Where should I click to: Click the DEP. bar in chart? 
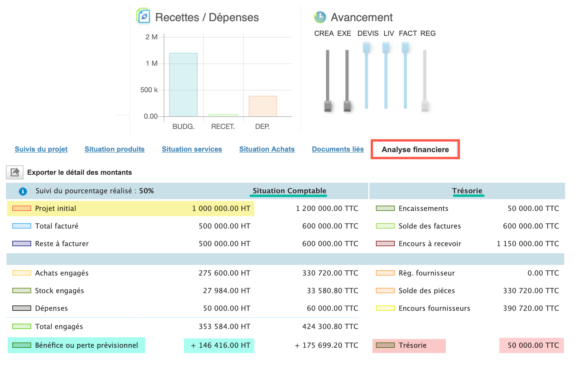pyautogui.click(x=263, y=106)
